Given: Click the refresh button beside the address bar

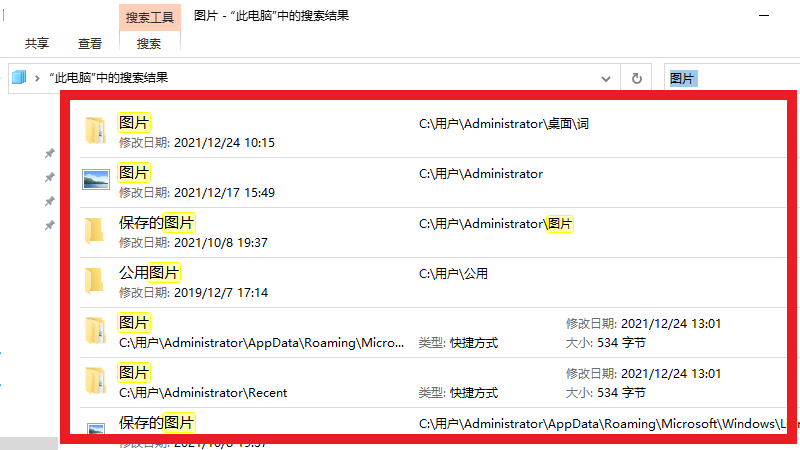Looking at the screenshot, I should point(636,78).
